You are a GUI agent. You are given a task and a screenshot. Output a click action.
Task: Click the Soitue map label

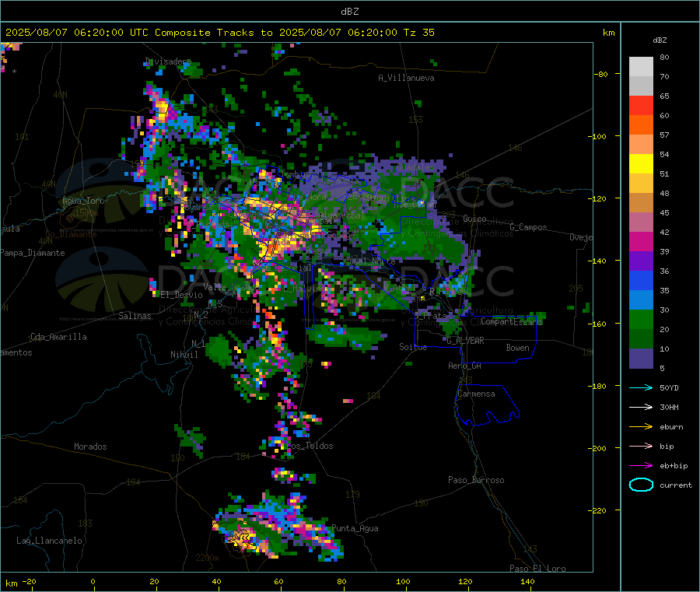tap(413, 347)
